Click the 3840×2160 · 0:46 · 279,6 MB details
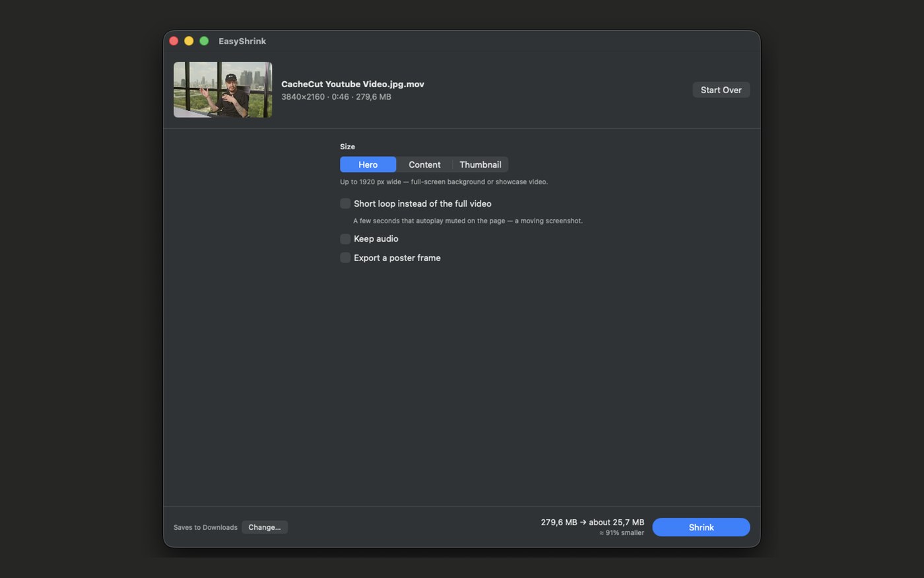Screen dimensions: 924x578 tap(336, 96)
